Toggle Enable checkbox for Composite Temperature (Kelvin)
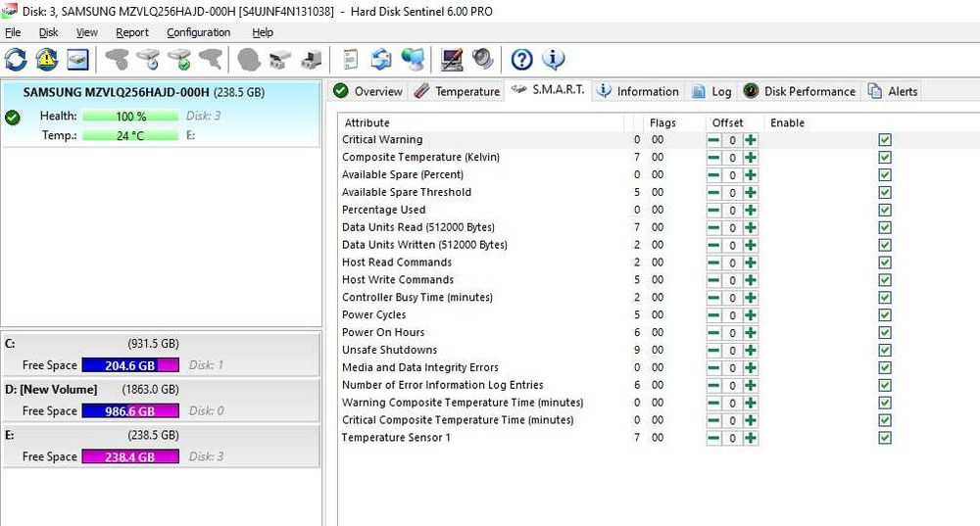This screenshot has width=980, height=526. coord(884,158)
